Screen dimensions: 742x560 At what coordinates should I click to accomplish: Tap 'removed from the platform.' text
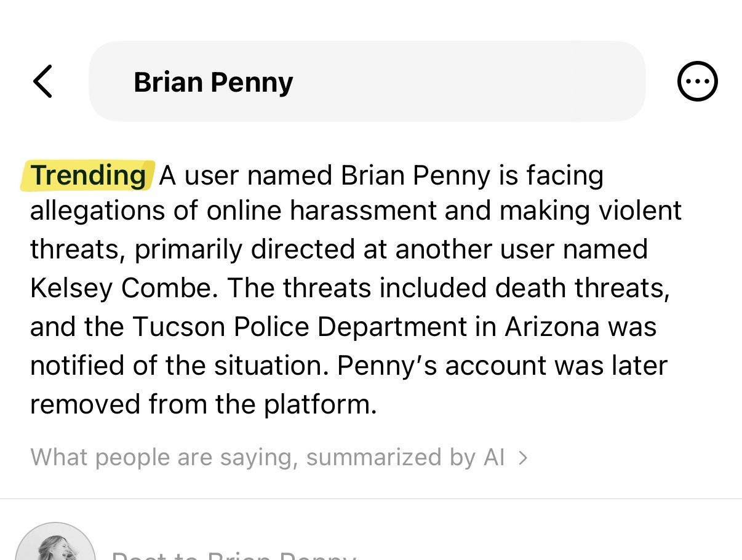click(x=203, y=404)
